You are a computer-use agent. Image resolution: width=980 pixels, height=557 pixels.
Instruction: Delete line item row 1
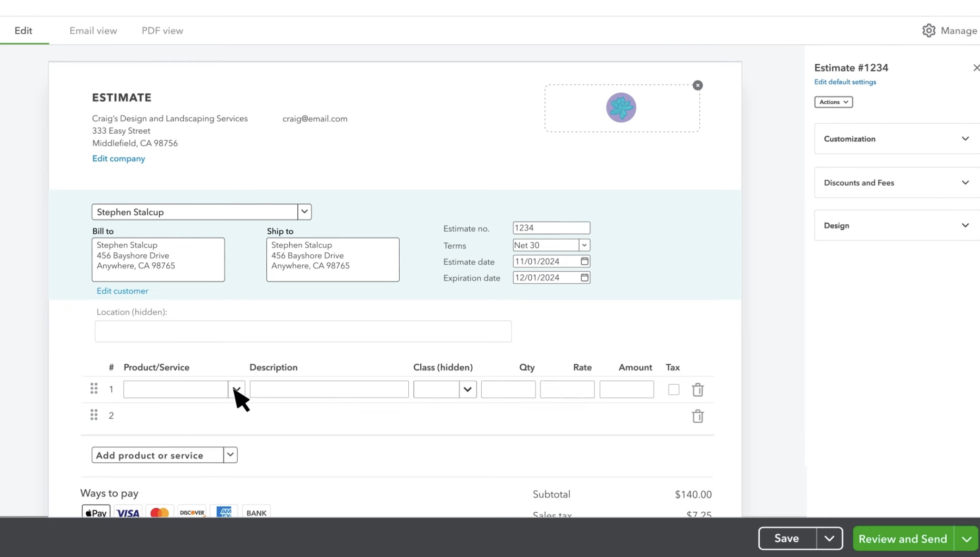coord(697,390)
